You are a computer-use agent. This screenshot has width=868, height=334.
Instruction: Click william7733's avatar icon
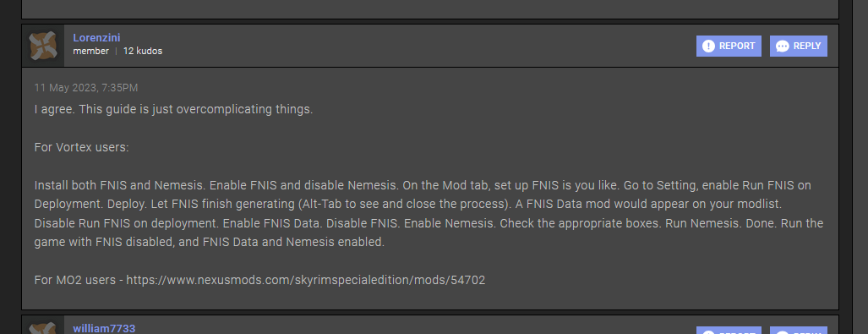[x=43, y=326]
